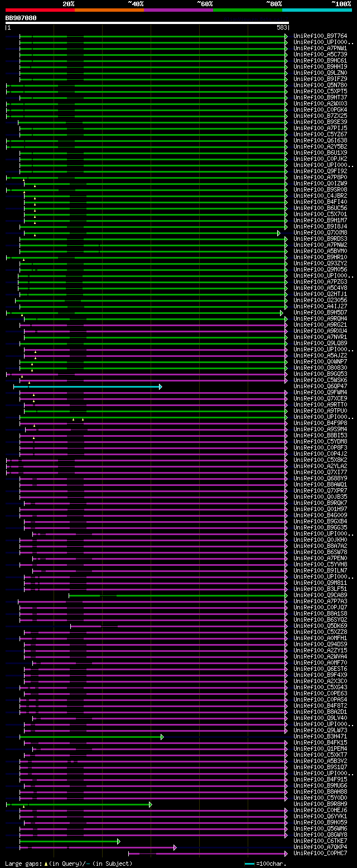Click the cyan ~100% identity legend segment
The height and width of the screenshot is (868, 357).
tap(317, 10)
